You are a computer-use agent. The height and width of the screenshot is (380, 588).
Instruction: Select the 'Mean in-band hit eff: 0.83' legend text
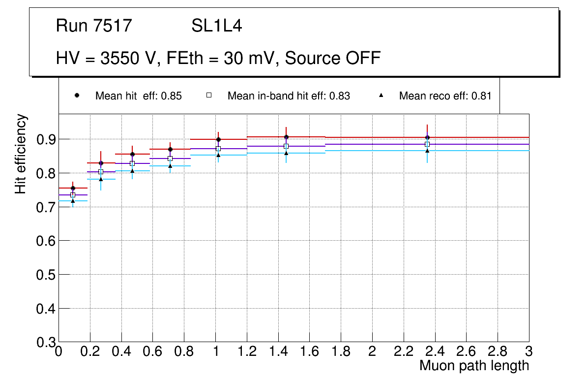click(x=289, y=96)
